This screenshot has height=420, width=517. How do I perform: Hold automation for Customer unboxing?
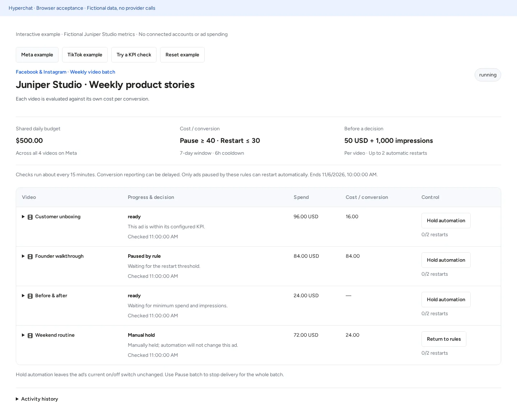pos(446,220)
